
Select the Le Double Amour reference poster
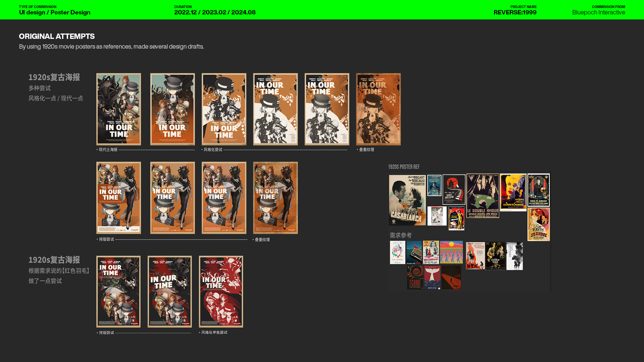click(x=483, y=196)
